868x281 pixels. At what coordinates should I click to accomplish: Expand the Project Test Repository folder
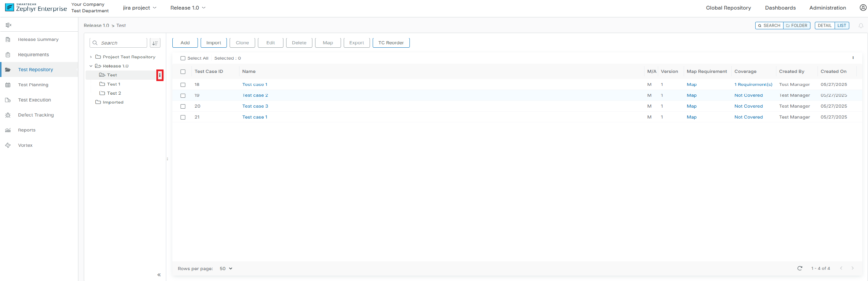click(x=91, y=57)
